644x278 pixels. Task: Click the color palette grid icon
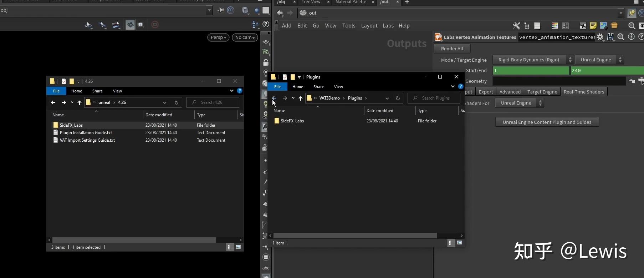click(554, 26)
